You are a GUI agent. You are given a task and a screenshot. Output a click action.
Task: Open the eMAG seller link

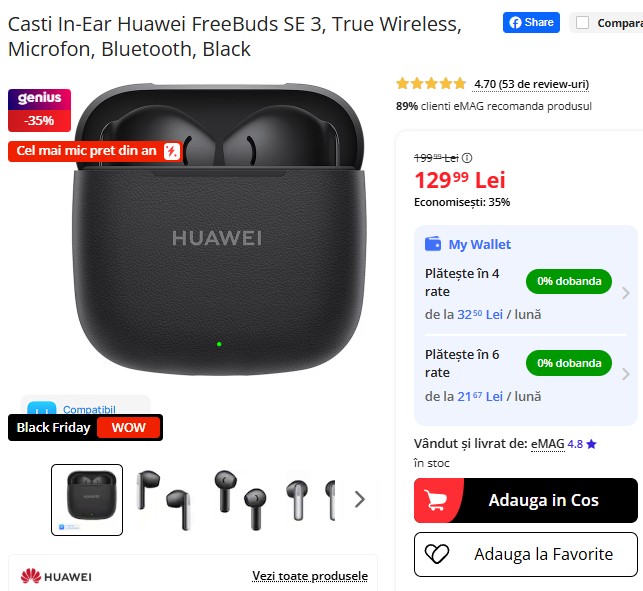pos(547,444)
